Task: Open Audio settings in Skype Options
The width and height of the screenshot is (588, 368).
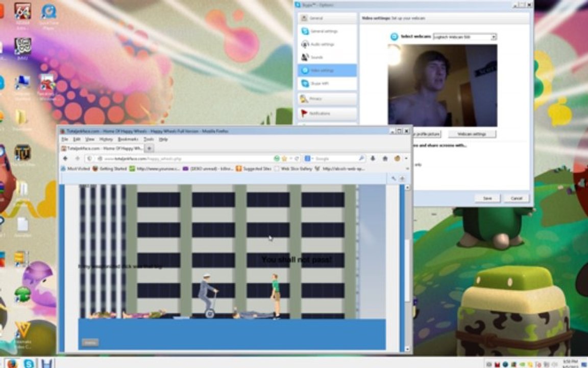Action: 327,44
